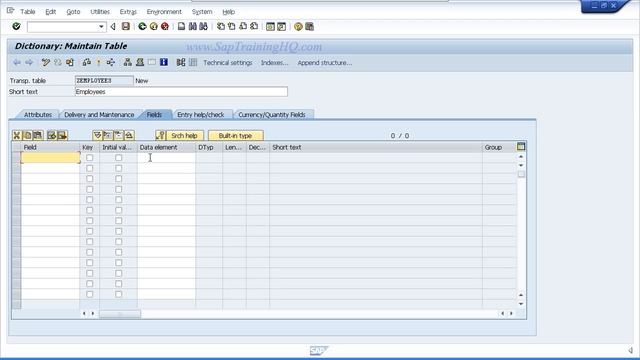The width and height of the screenshot is (640, 360).
Task: Open the Utilities menu
Action: point(100,12)
